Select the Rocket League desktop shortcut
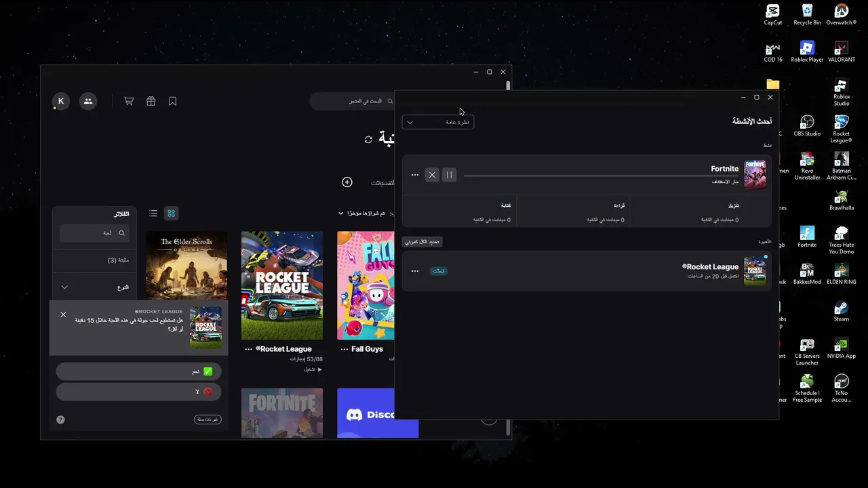The height and width of the screenshot is (488, 868). point(842,129)
